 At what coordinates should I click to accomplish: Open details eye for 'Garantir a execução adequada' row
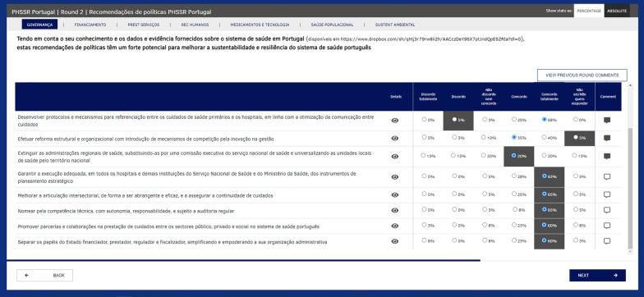(x=395, y=177)
